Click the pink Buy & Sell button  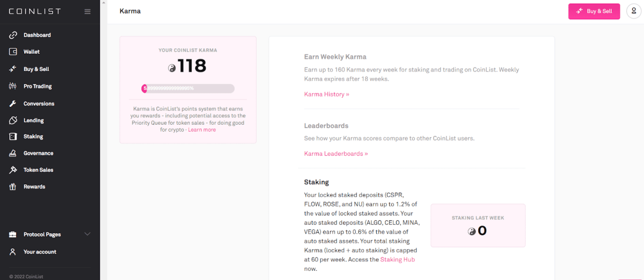point(594,11)
